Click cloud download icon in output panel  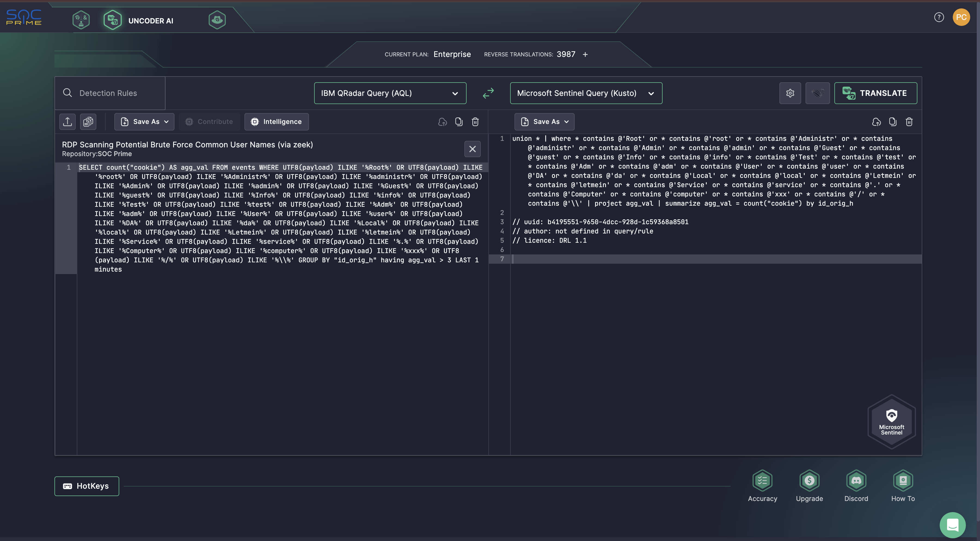point(877,121)
